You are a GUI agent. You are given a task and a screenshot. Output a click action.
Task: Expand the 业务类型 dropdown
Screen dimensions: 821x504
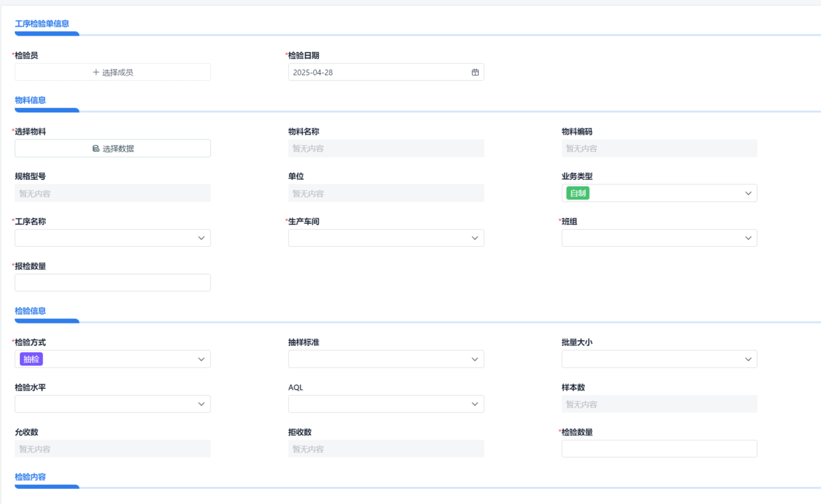tap(748, 194)
